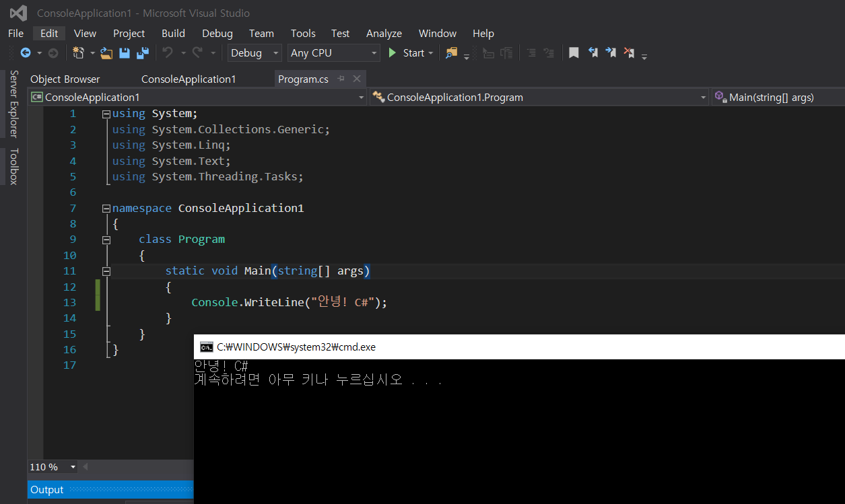Open the Edit menu
The width and height of the screenshot is (845, 504).
coord(49,33)
